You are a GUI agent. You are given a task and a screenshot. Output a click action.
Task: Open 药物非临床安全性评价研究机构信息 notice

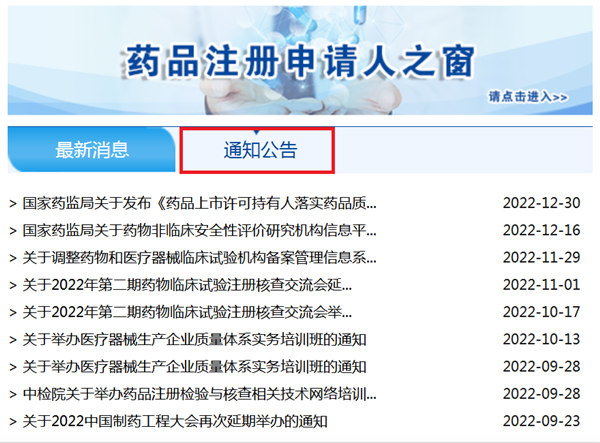200,230
